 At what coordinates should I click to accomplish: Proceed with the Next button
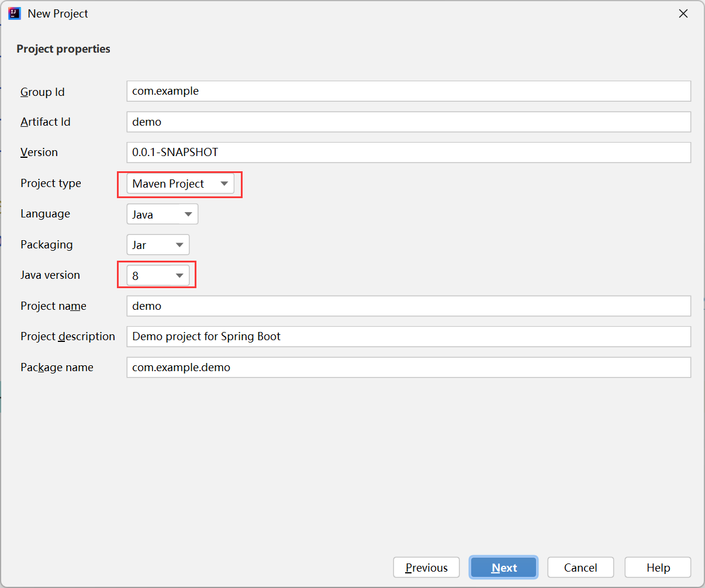tap(503, 568)
